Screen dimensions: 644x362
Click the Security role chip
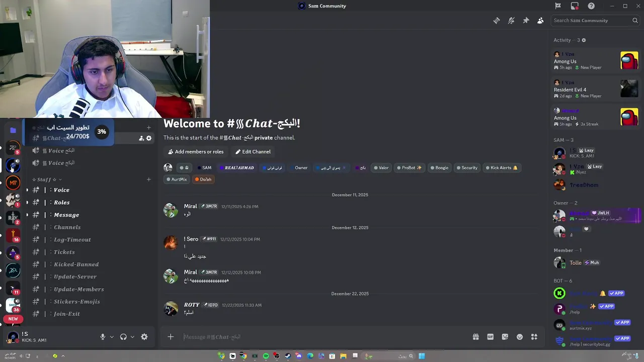click(467, 168)
